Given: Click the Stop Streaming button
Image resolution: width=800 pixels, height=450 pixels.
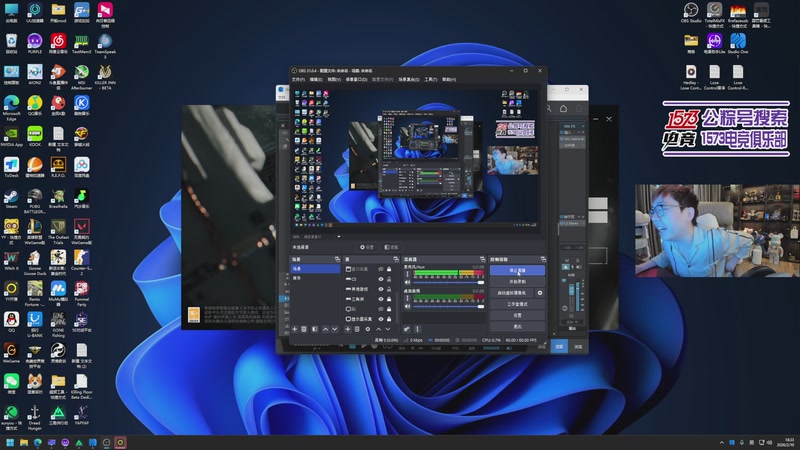Looking at the screenshot, I should tap(517, 270).
